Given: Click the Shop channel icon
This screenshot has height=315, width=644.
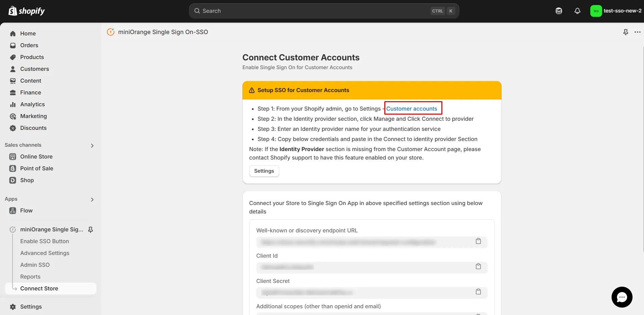Looking at the screenshot, I should [13, 180].
